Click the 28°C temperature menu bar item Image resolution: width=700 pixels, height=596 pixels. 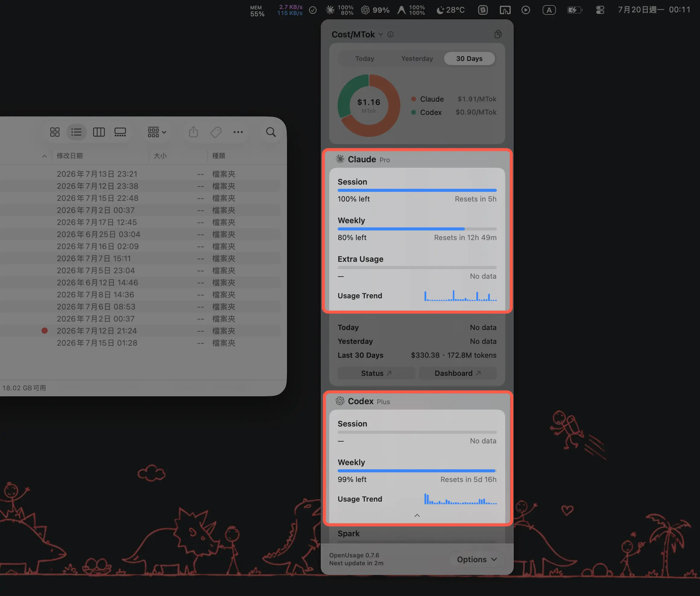click(450, 10)
